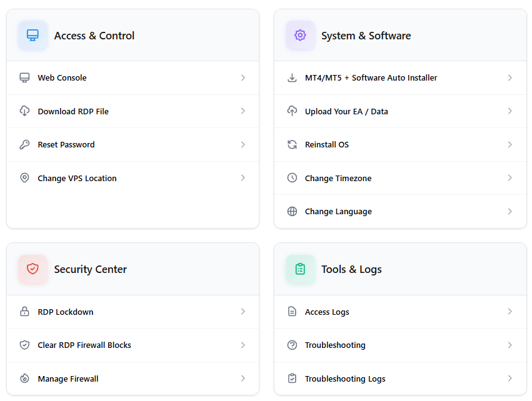532x401 pixels.
Task: Click the RDP Lockdown padlock icon
Action: (x=24, y=311)
